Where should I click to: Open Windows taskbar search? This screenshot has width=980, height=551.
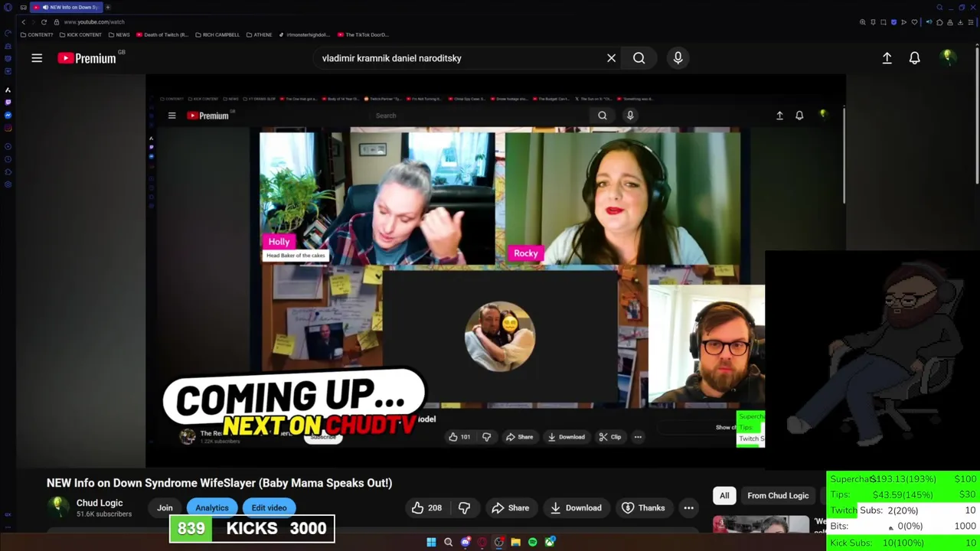pyautogui.click(x=448, y=542)
